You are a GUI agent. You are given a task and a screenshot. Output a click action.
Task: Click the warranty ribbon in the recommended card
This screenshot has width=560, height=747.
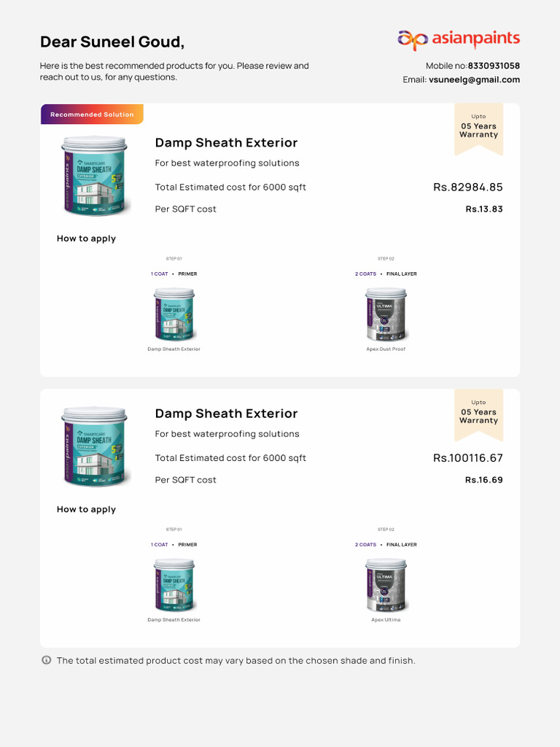click(x=478, y=129)
